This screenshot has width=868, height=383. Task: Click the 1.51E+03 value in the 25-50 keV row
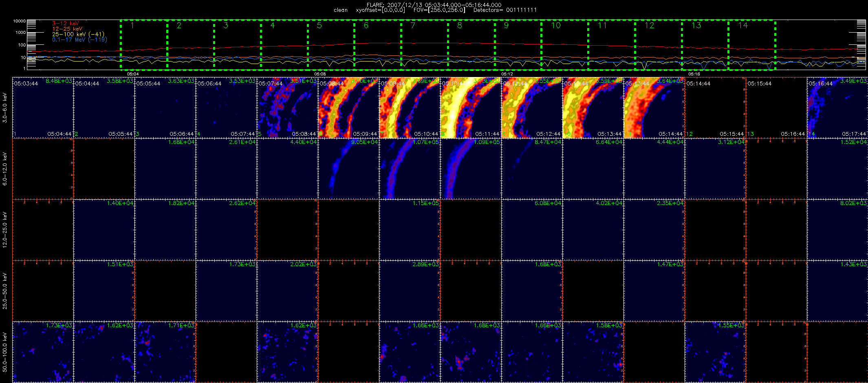120,264
